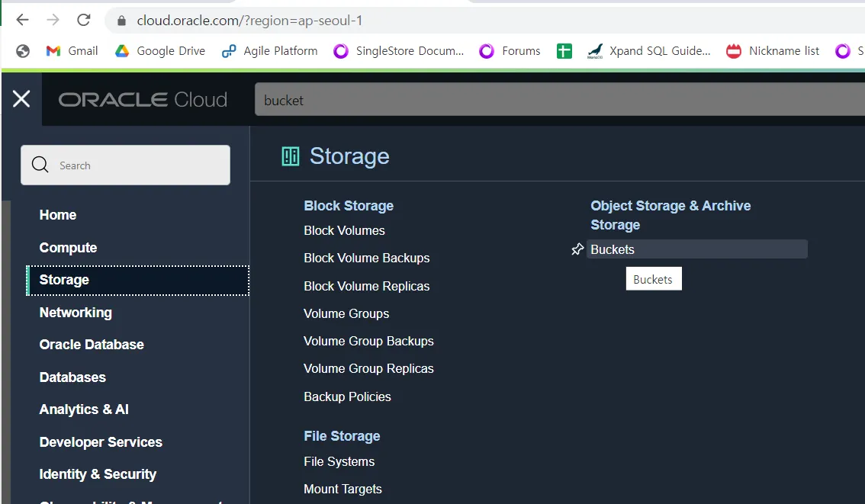Click the pin icon beside Buckets
This screenshot has width=865, height=504.
(577, 249)
